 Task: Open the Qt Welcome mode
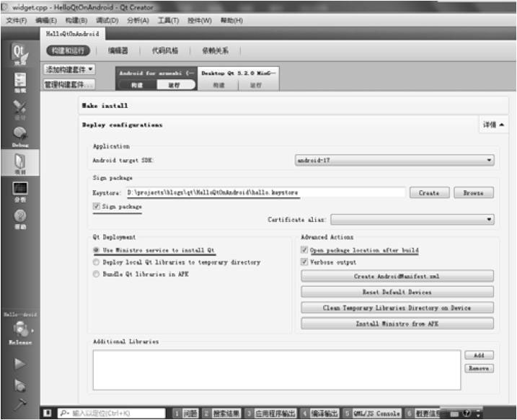(19, 54)
